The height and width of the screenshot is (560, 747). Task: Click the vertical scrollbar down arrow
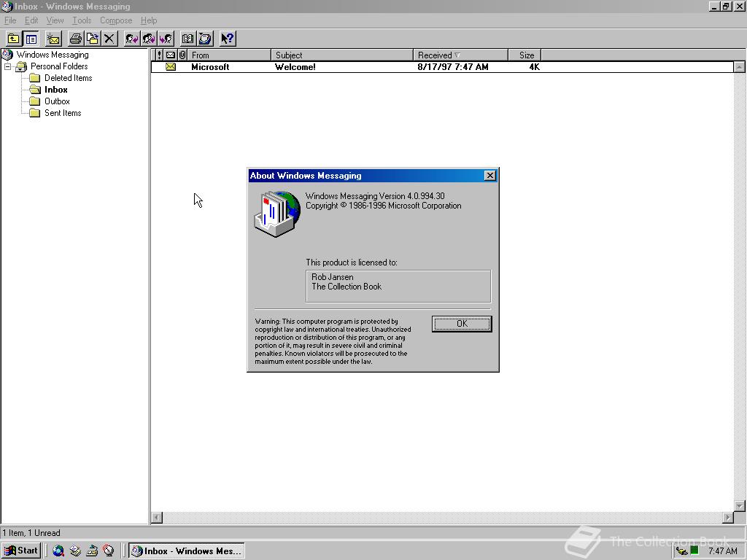740,506
